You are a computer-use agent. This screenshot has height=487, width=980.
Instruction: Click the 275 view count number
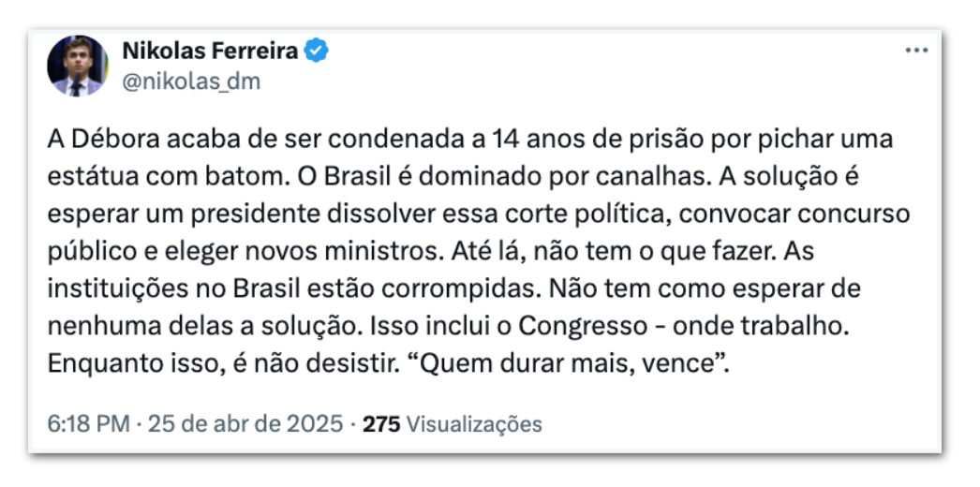(381, 423)
